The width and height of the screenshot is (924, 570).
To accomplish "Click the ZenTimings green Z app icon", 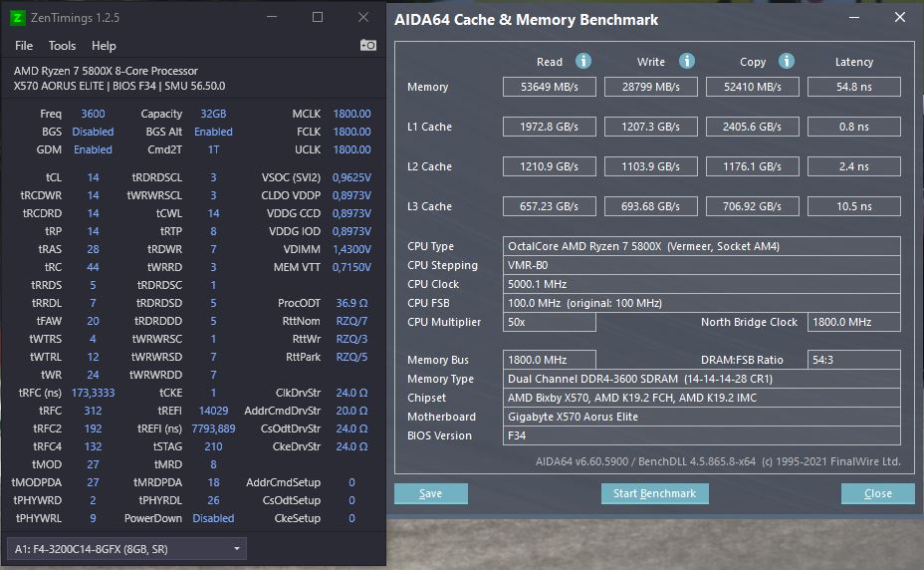I will point(18,18).
